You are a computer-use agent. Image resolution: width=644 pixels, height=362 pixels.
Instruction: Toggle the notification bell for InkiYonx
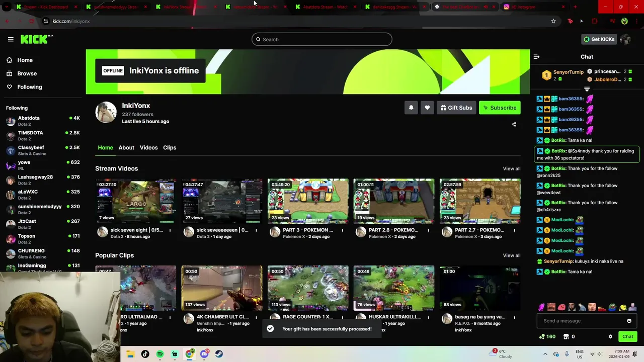tap(411, 108)
